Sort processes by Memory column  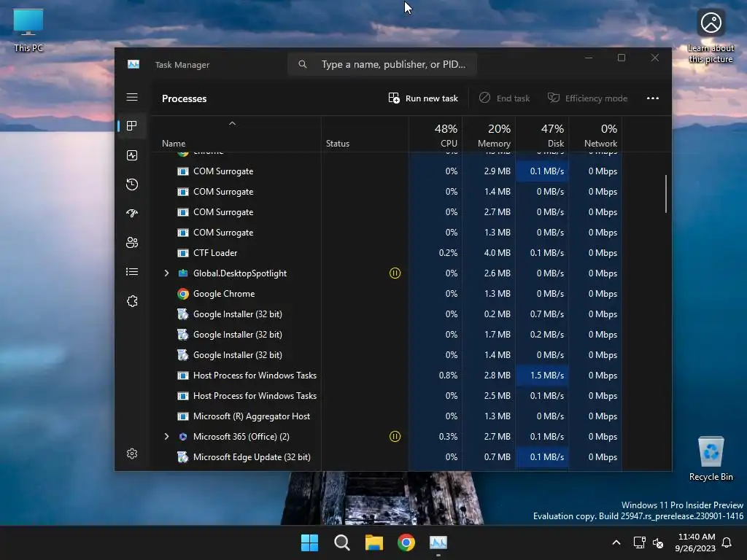489,135
